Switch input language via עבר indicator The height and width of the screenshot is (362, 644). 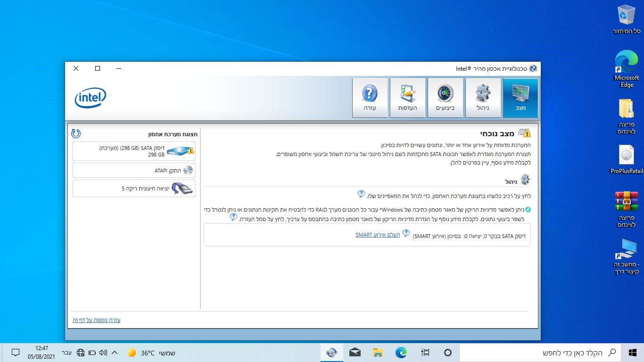[x=67, y=353]
